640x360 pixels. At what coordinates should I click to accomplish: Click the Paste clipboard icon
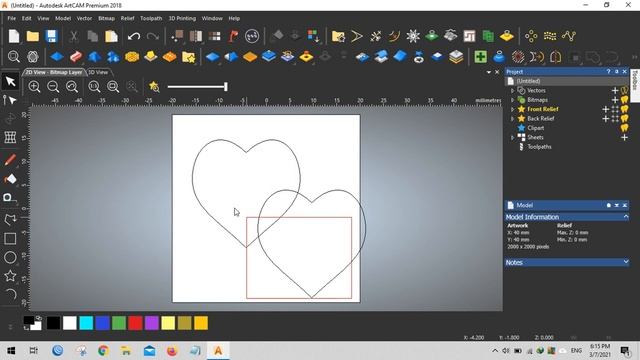point(111,36)
